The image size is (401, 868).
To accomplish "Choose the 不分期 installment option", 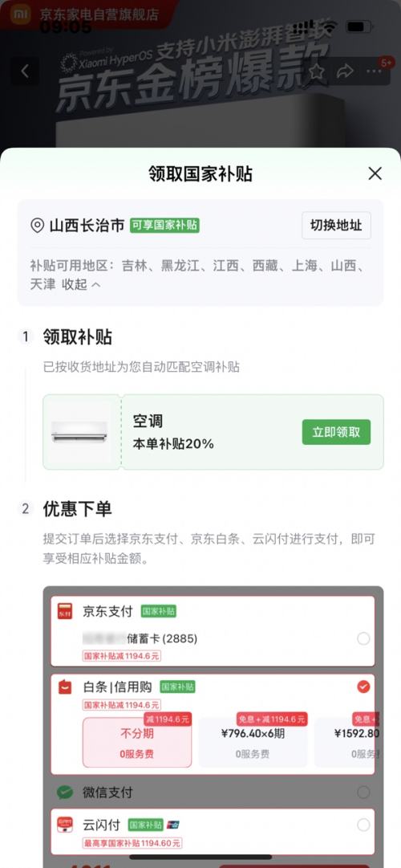I will 137,743.
